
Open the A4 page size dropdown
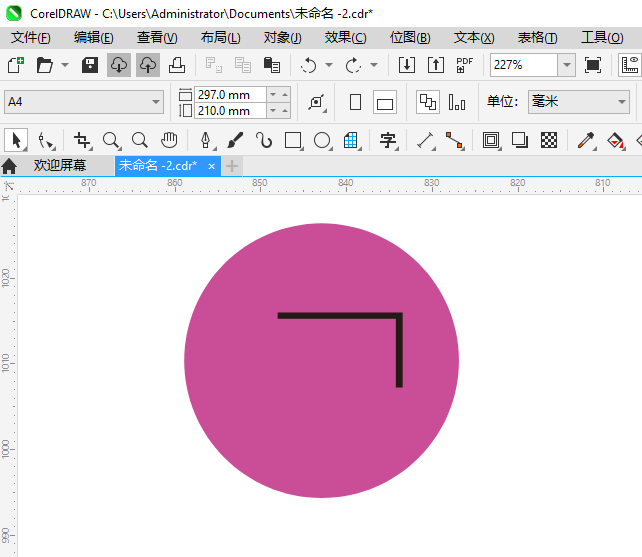point(84,102)
